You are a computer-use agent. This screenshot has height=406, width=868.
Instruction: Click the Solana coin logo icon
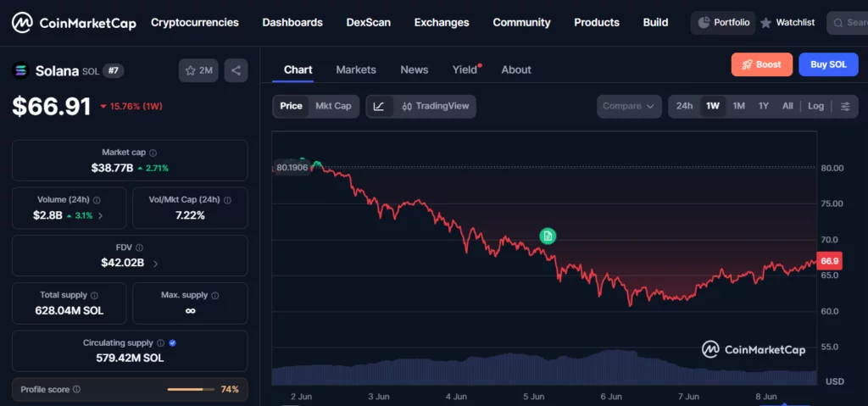tap(20, 70)
